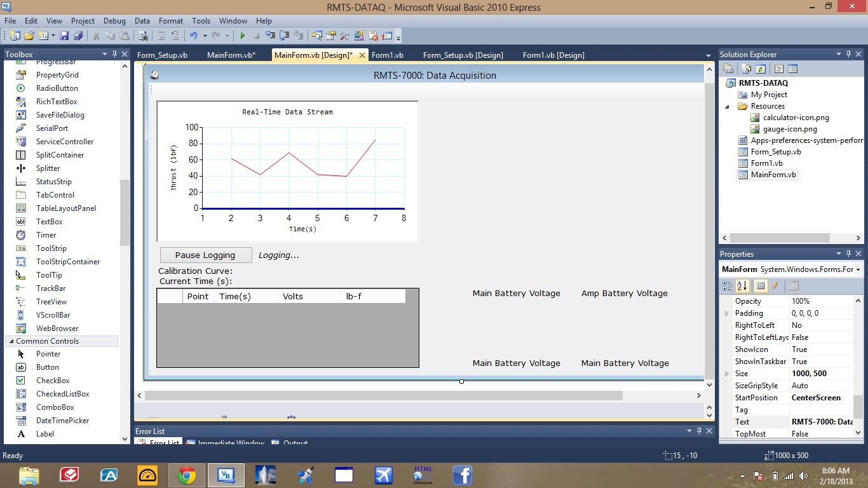Switch to the Form1.vb [Design] tab
Screen dimensions: 868x488
(553, 55)
